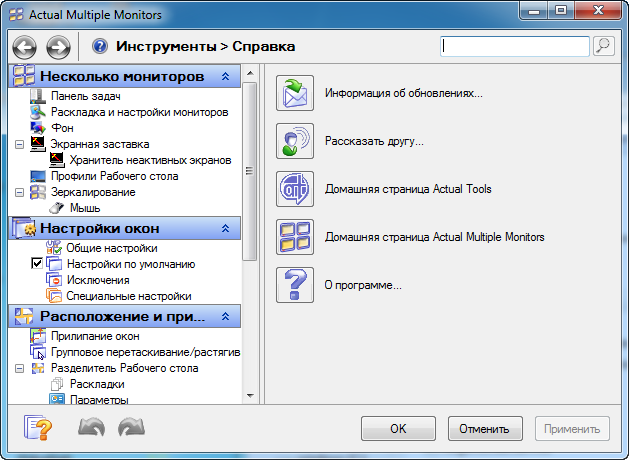Open Исключения in the settings tree

point(98,280)
